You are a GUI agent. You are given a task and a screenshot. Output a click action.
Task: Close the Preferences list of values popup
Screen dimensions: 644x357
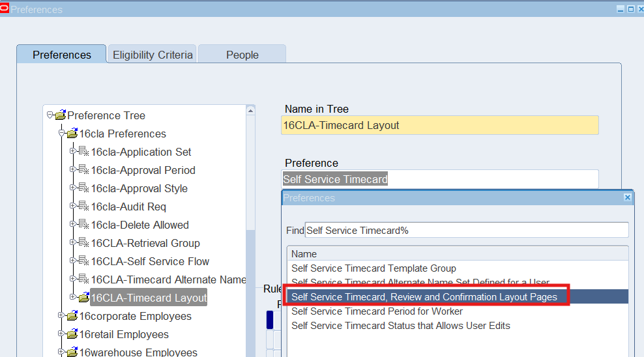pyautogui.click(x=627, y=197)
